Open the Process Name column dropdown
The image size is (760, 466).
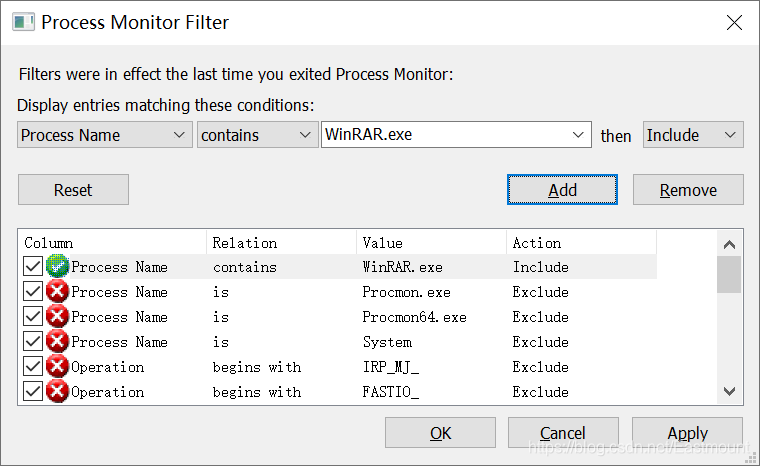click(x=104, y=135)
